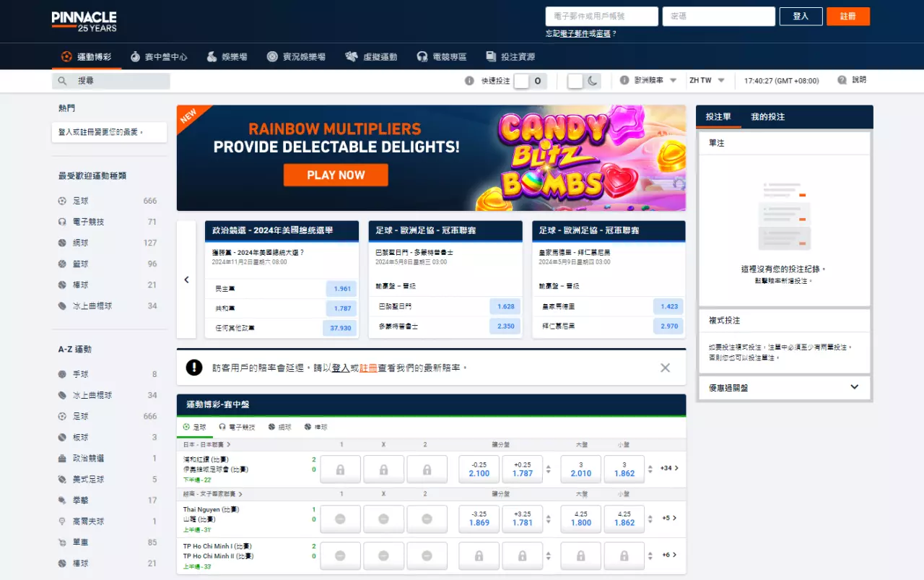Open the 賽中盤中心 navigation tab
Viewport: 924px width, 580px height.
click(159, 56)
